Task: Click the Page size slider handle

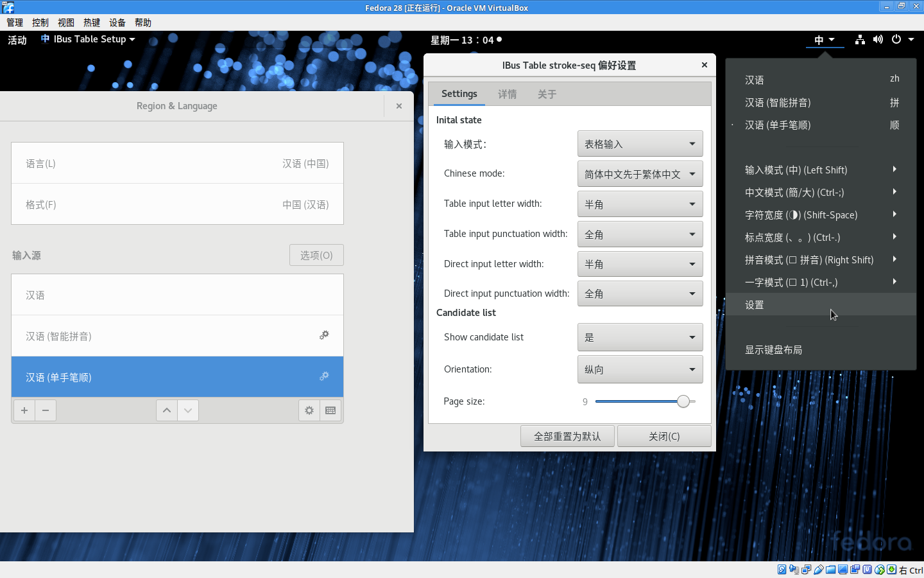Action: [683, 401]
